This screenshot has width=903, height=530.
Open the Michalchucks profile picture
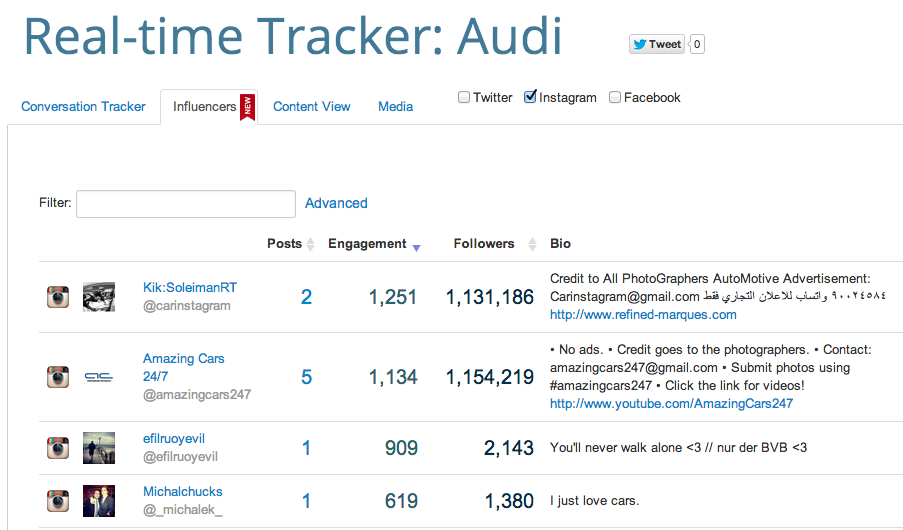point(99,501)
